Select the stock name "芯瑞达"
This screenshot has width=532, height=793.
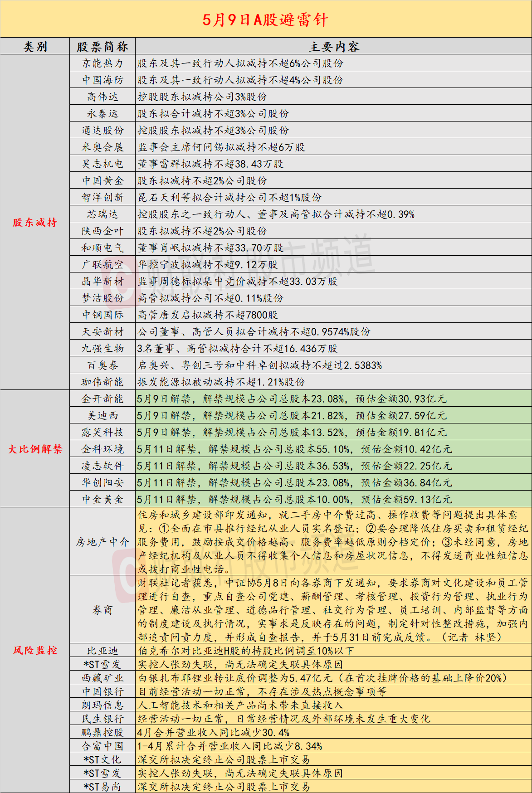102,214
